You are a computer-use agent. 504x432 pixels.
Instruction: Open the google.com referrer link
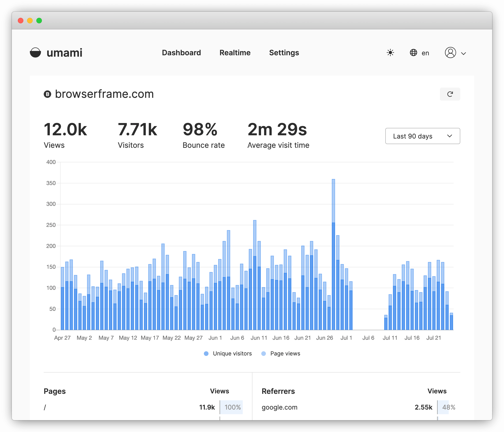280,407
